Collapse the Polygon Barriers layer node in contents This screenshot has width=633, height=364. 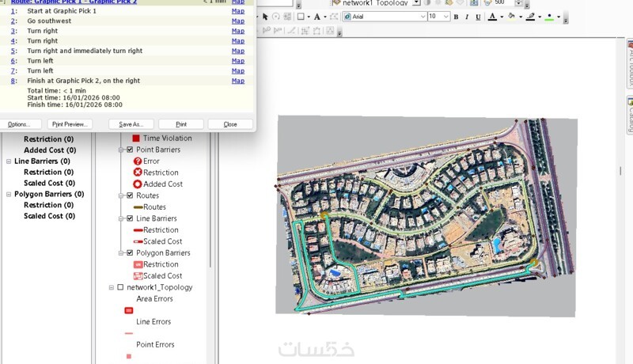tap(121, 253)
